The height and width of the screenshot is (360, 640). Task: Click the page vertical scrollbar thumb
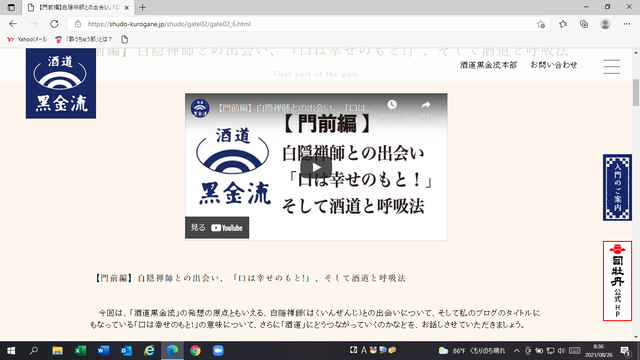tap(636, 92)
